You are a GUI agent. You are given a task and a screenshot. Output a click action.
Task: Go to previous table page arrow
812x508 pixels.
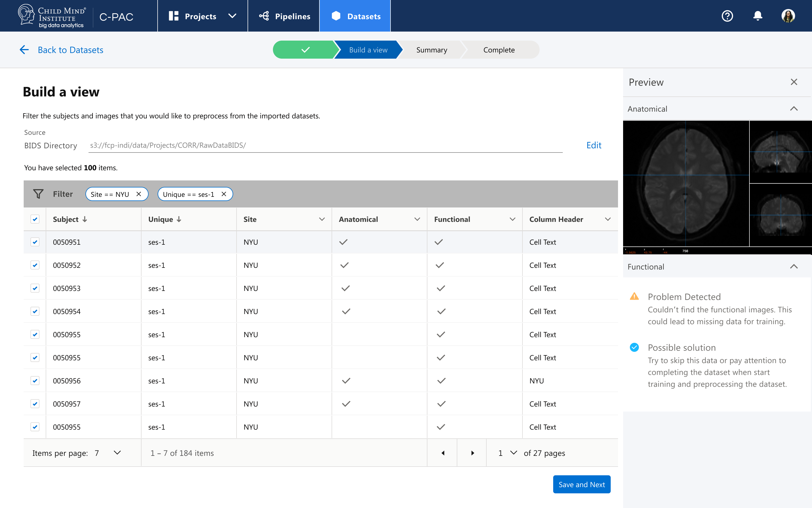click(x=443, y=453)
